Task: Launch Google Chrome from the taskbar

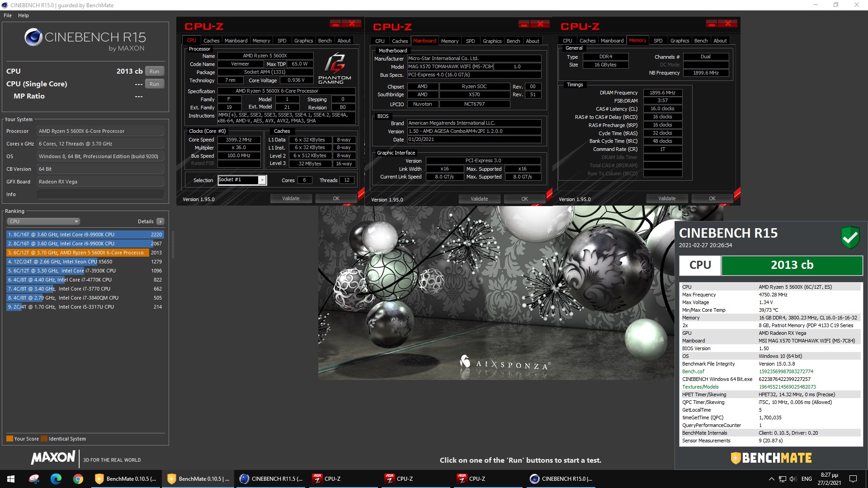Action: click(x=78, y=479)
